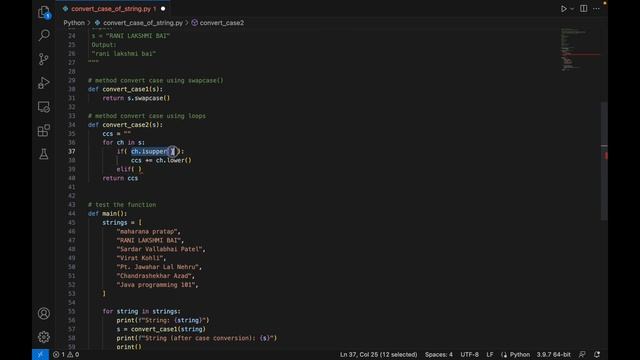Click line number 37 in the gutter
This screenshot has width=640, height=360.
click(x=71, y=151)
